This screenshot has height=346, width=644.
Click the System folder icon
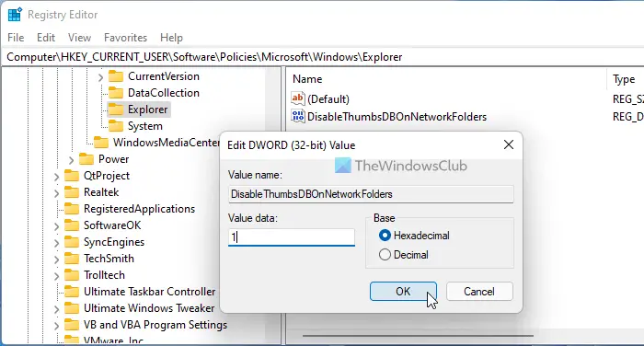(x=116, y=126)
